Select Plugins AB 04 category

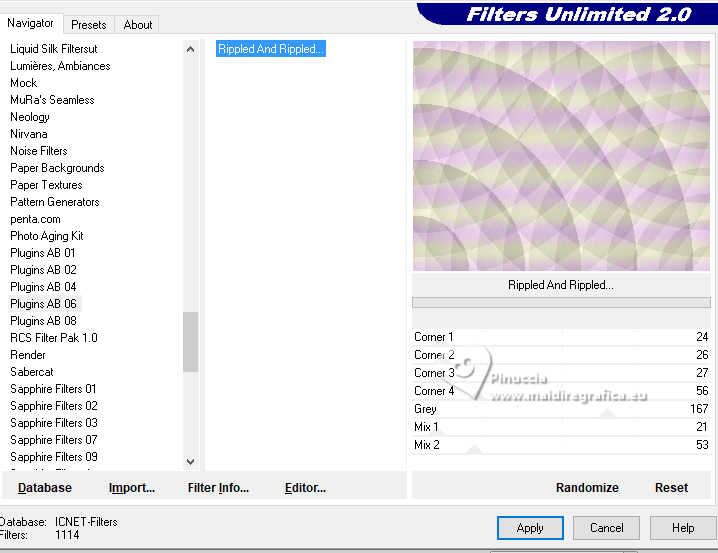pos(43,287)
